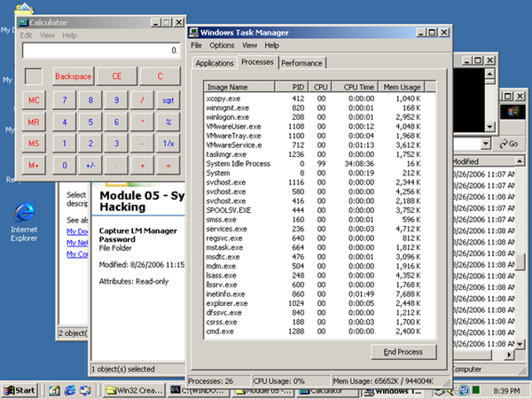Click the calculator +/- sign key
Viewport: 532px width, 399px height.
[x=90, y=166]
